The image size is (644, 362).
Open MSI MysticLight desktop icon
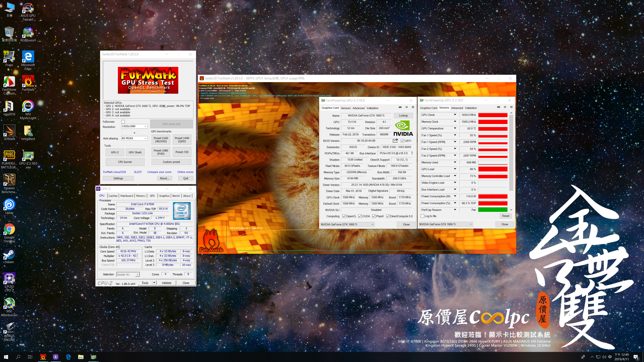point(28,110)
